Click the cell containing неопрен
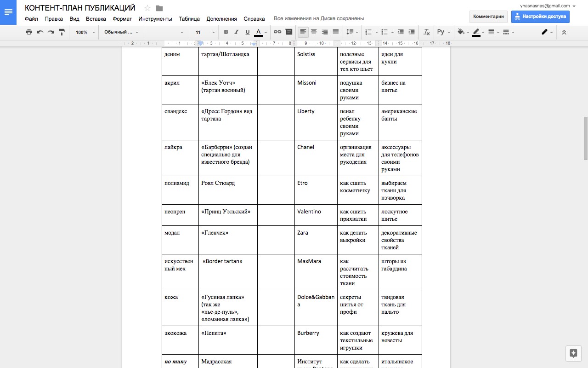Image resolution: width=588 pixels, height=368 pixels. coord(180,215)
